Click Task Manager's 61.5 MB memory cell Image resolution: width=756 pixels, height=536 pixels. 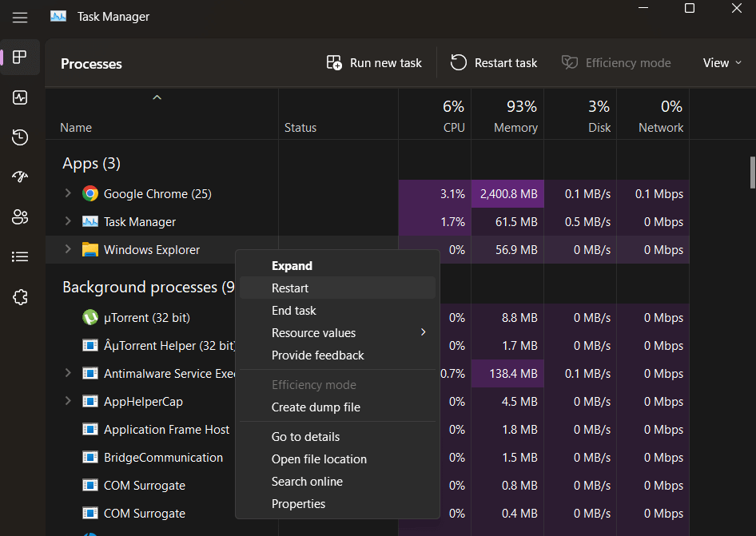pyautogui.click(x=507, y=222)
